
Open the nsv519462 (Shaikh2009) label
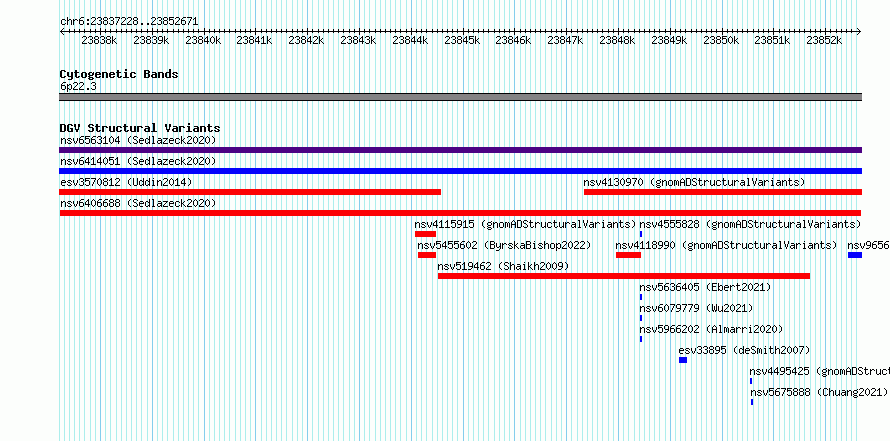pyautogui.click(x=503, y=266)
